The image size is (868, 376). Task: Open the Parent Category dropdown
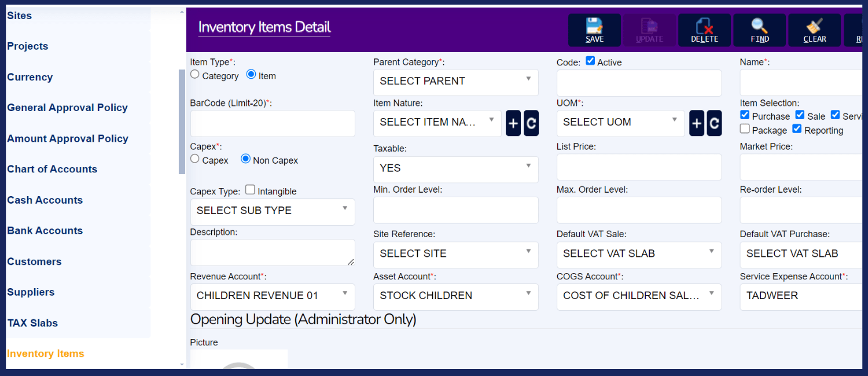pyautogui.click(x=455, y=82)
